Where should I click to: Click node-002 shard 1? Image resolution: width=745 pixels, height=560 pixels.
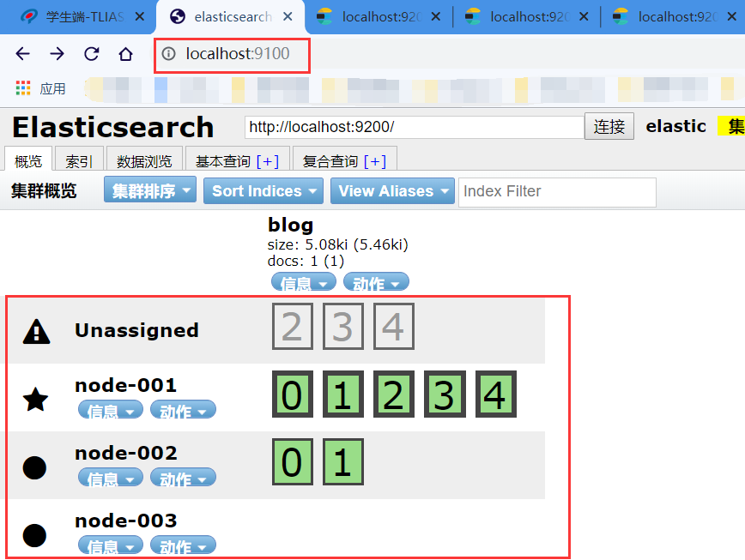(x=343, y=461)
